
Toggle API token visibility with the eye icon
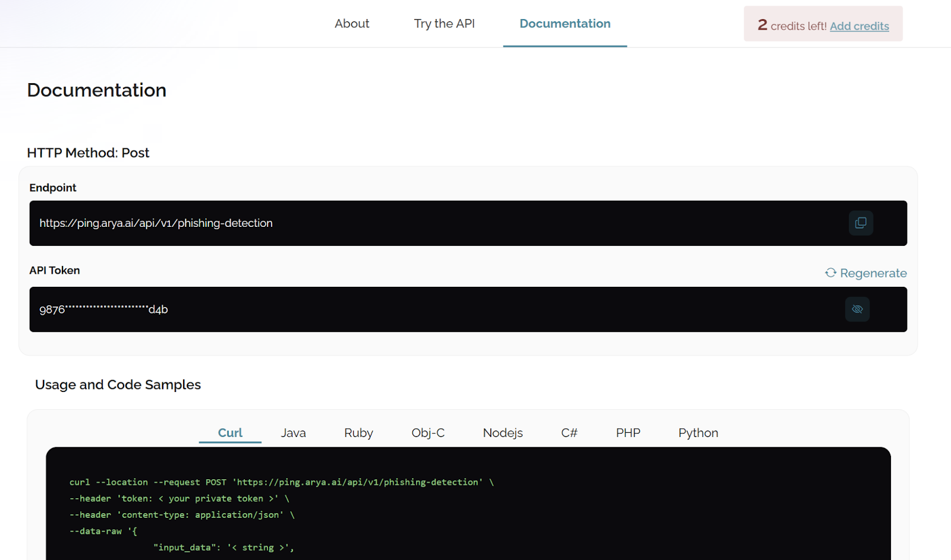click(x=857, y=309)
